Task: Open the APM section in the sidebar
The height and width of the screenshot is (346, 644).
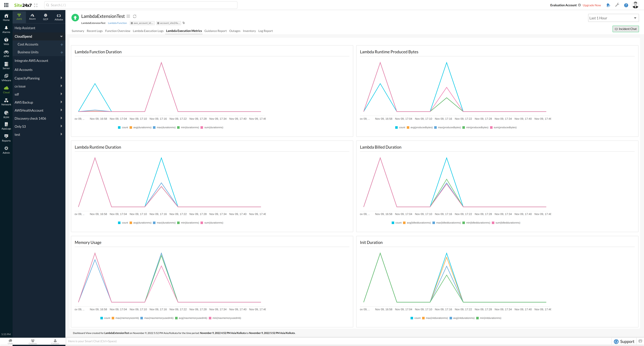Action: point(6,53)
